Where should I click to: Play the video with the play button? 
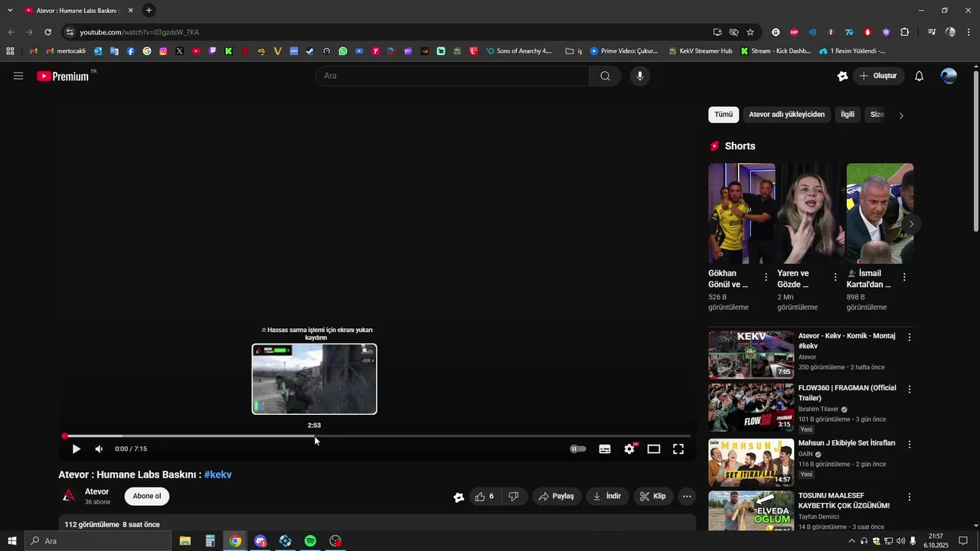(x=76, y=449)
